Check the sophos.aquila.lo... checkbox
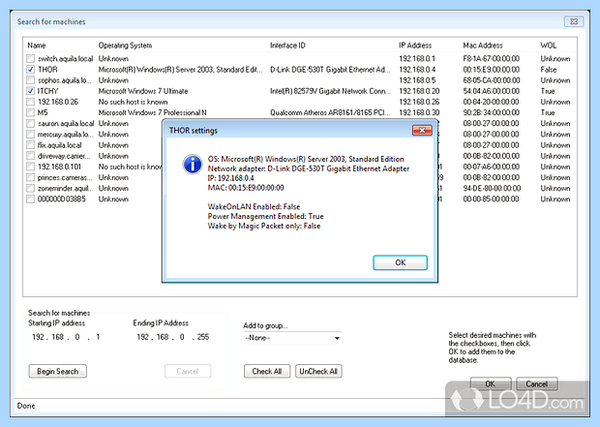 click(30, 80)
